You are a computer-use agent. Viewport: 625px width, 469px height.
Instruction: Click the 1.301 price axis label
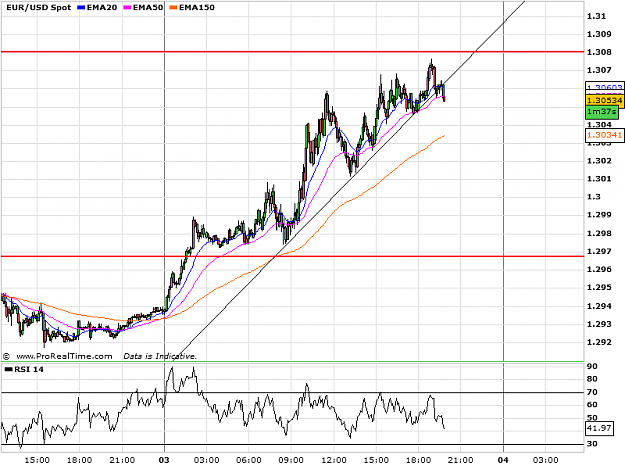(599, 179)
